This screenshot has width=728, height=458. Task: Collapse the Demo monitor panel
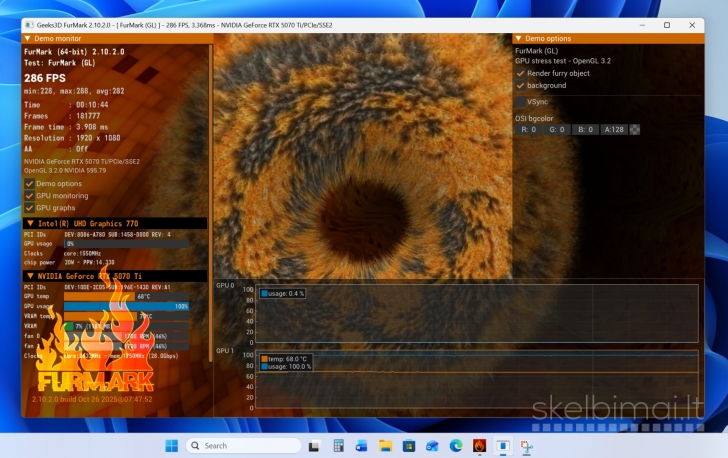tap(27, 38)
